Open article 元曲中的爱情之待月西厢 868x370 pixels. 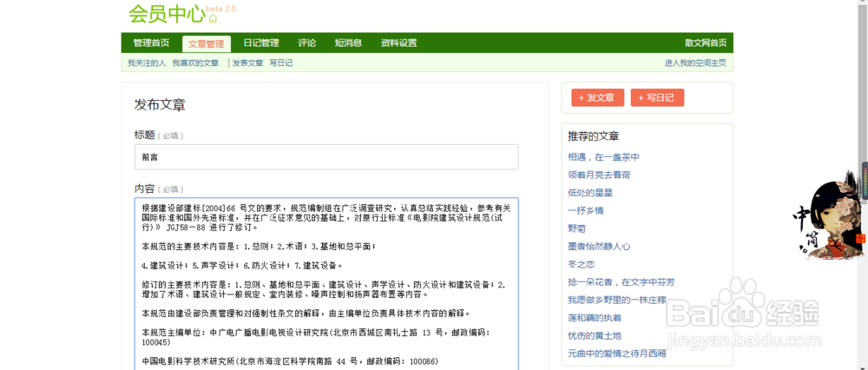(x=616, y=353)
